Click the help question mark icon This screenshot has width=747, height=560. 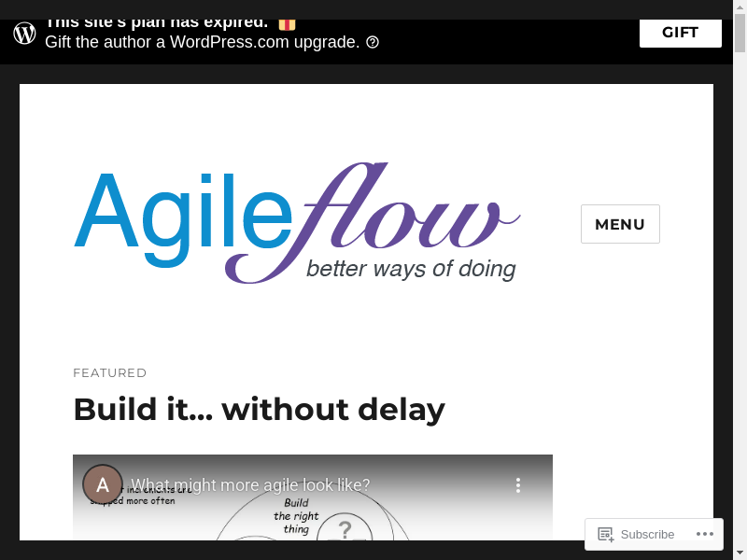tap(373, 42)
